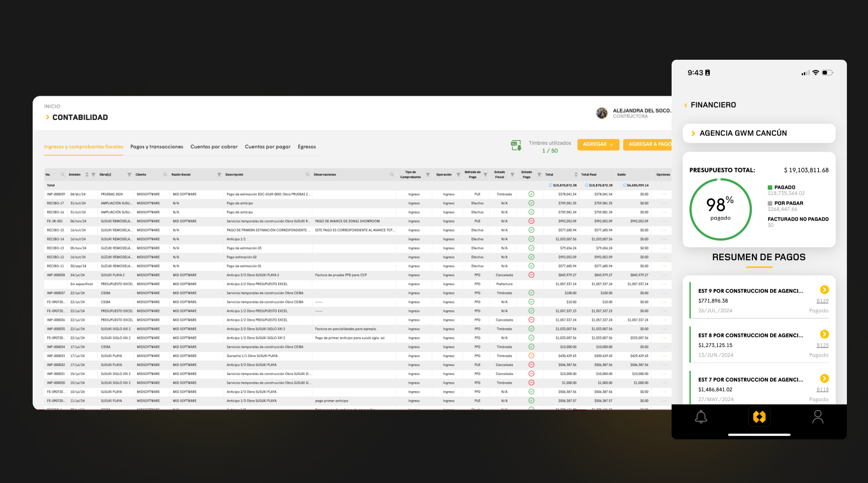Open the Cuentas por cobrar tab
The height and width of the screenshot is (483, 868).
(214, 147)
